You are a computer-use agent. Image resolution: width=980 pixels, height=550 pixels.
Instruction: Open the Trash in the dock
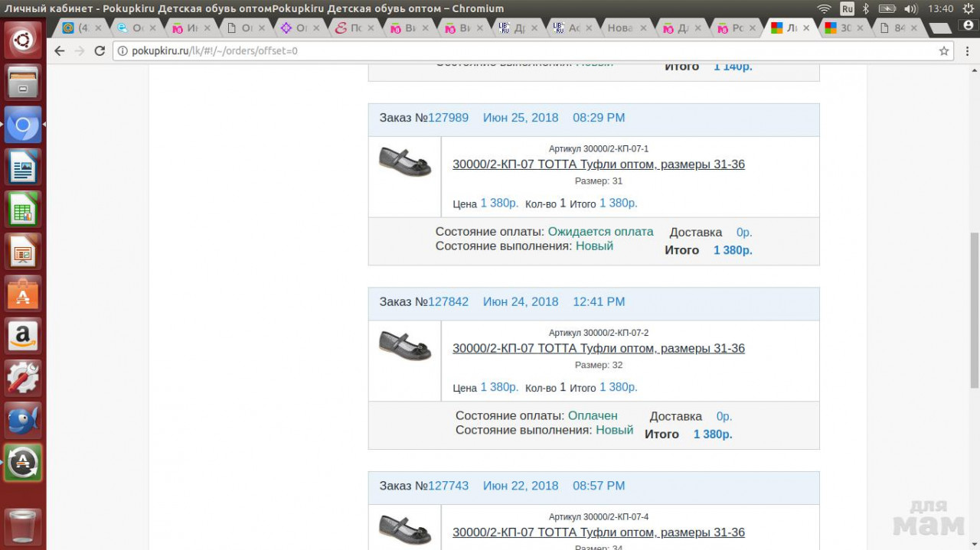point(23,526)
